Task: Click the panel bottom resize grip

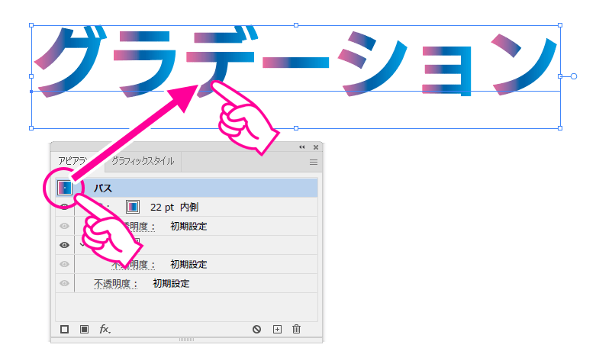Action: [186, 340]
